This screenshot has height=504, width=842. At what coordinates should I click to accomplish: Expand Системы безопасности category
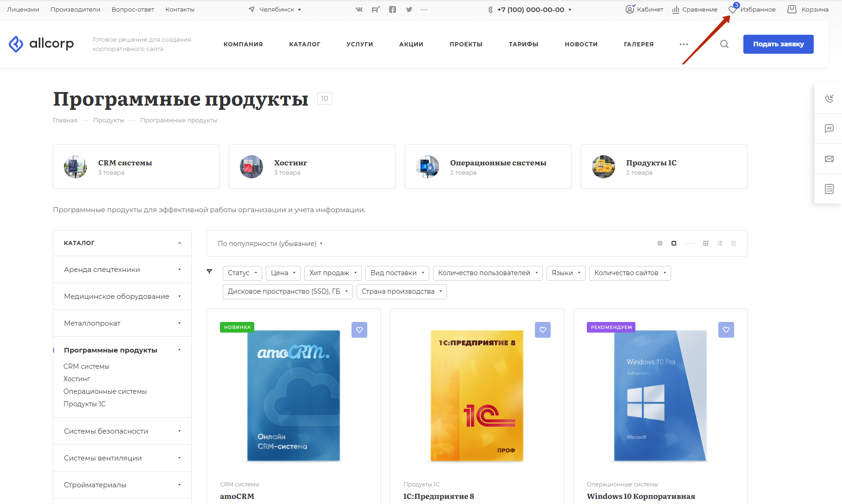[x=180, y=431]
